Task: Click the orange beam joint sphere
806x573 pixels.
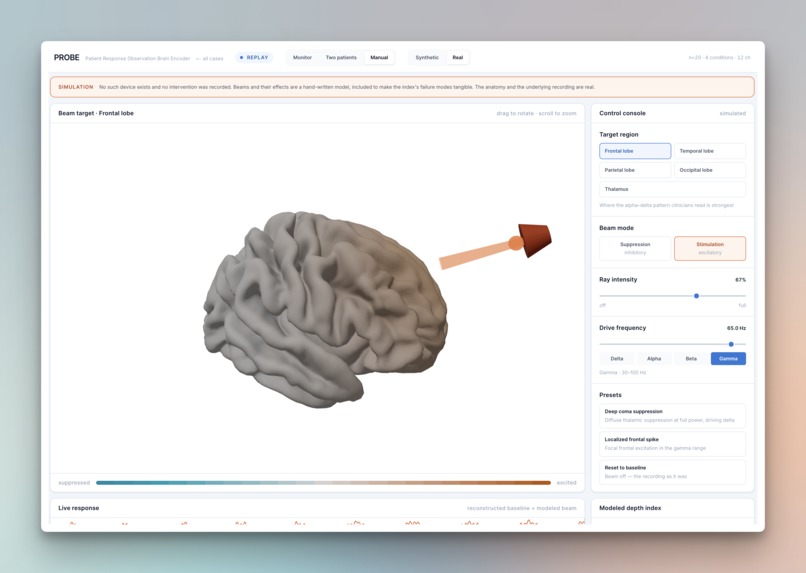Action: pyautogui.click(x=515, y=243)
